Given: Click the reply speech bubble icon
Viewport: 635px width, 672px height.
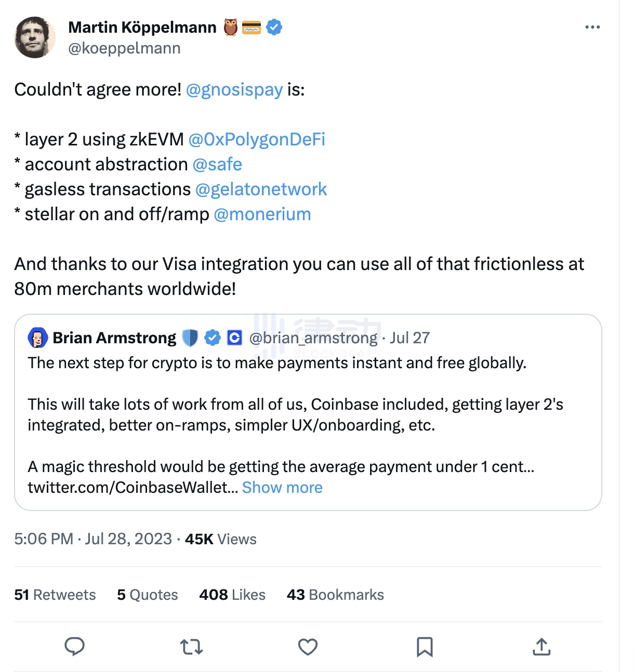Looking at the screenshot, I should 74,647.
